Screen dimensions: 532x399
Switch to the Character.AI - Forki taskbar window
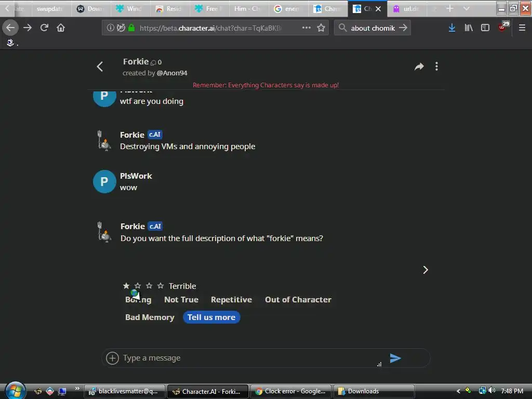click(x=208, y=391)
